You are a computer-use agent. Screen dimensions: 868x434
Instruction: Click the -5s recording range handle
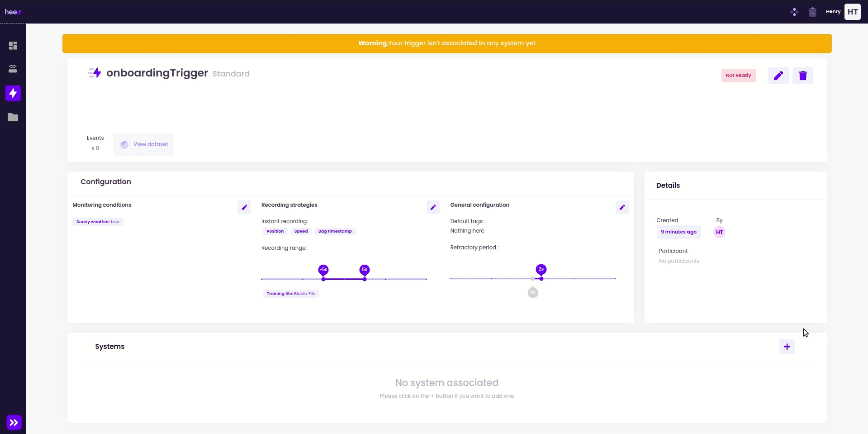click(x=323, y=271)
